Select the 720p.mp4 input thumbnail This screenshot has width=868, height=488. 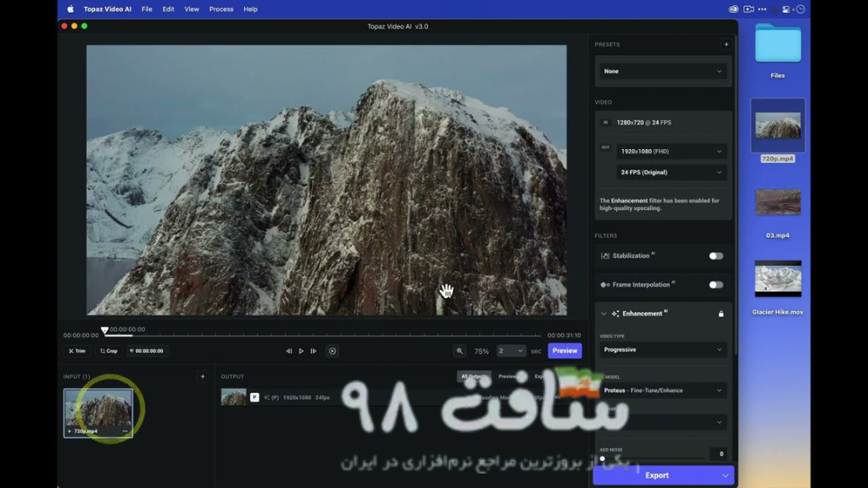pos(98,413)
